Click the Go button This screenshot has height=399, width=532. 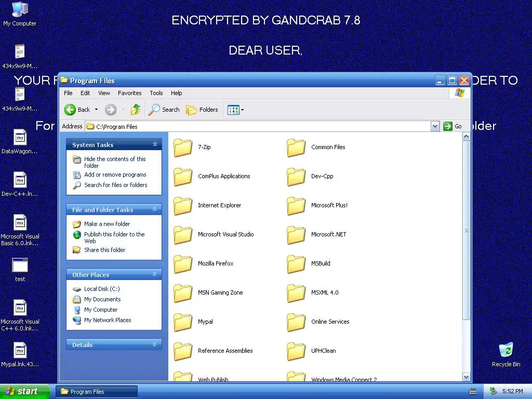[x=453, y=127]
